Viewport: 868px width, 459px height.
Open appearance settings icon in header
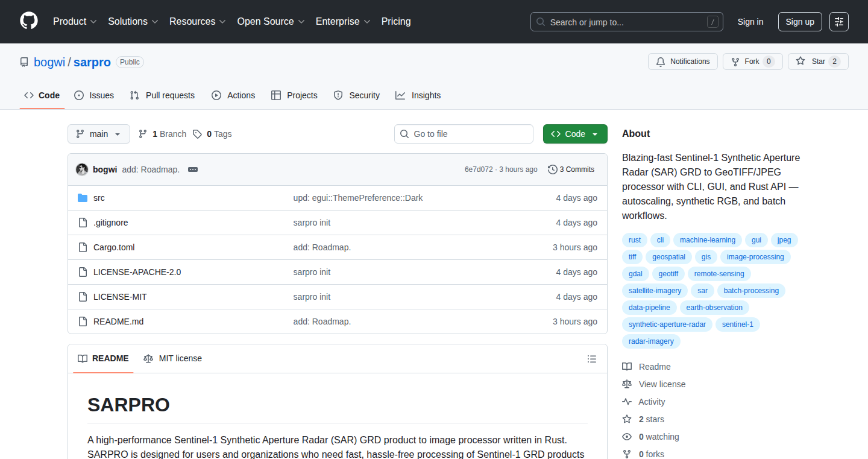point(839,22)
